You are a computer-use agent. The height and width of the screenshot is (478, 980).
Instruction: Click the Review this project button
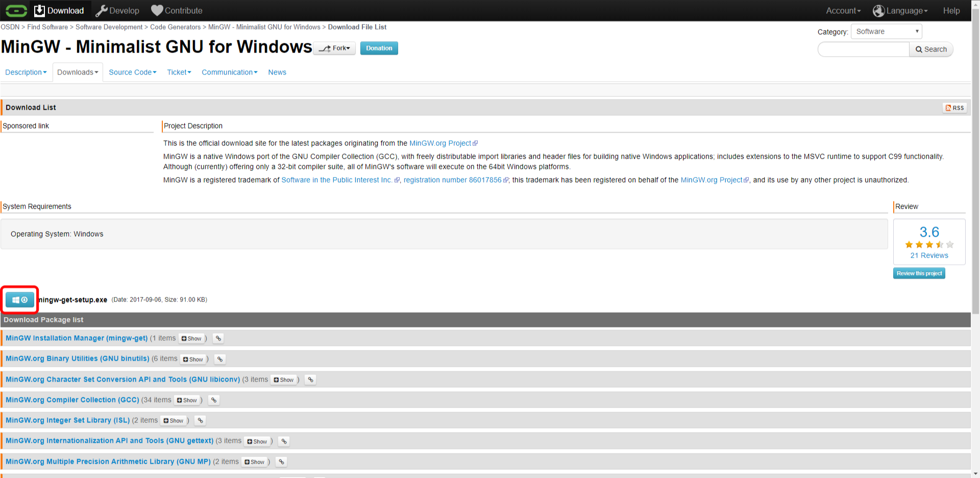919,273
